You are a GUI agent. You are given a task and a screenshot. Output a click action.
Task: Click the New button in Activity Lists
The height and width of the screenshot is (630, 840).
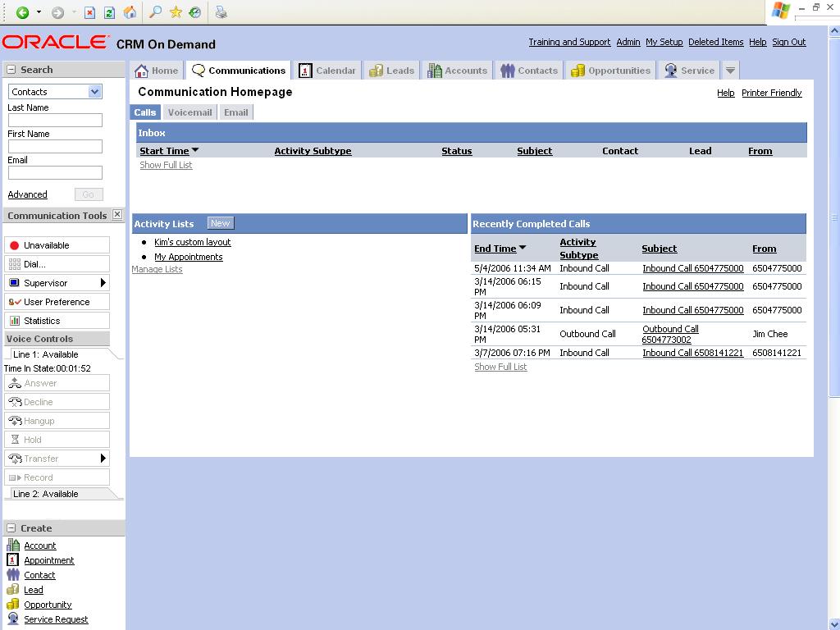(x=220, y=223)
